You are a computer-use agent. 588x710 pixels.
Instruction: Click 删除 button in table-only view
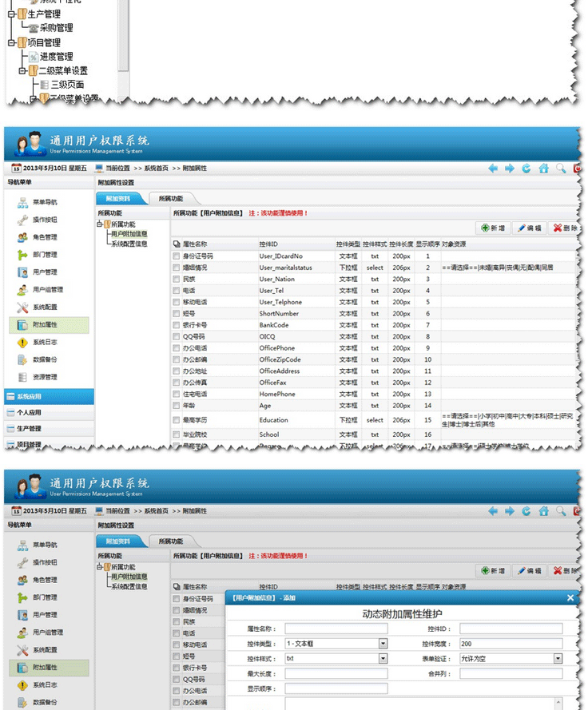pyautogui.click(x=565, y=228)
